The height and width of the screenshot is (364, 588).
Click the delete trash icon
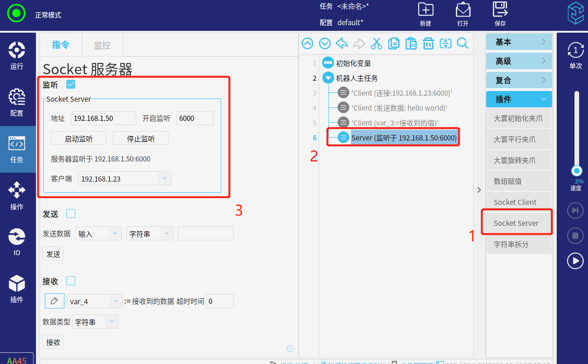[x=428, y=43]
